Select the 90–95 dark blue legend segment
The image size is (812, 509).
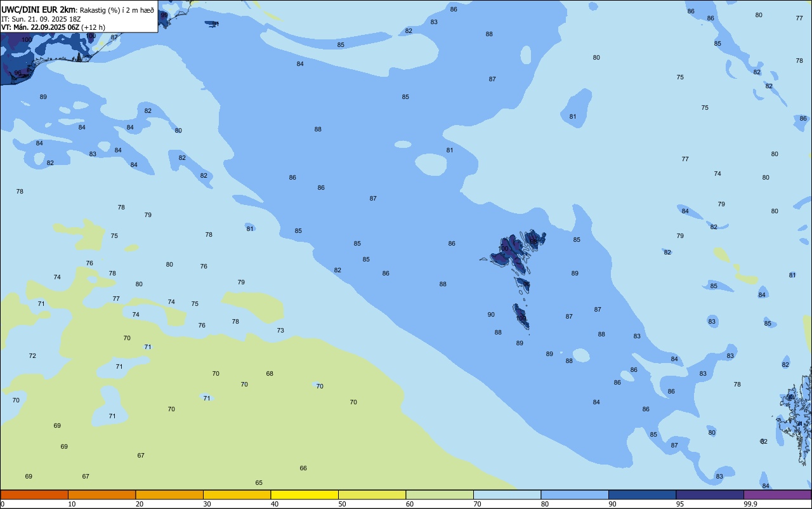(x=642, y=494)
